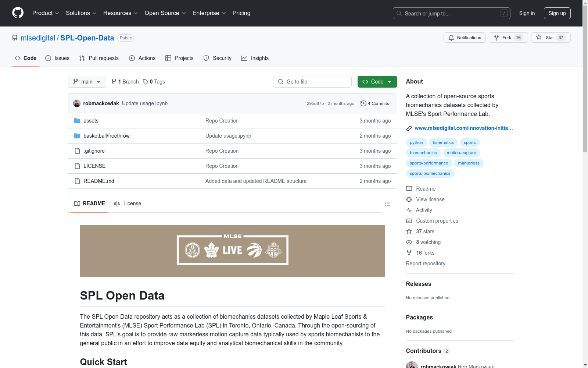Click the repository book icon beside mlsedigital
Screen dimensions: 588x368
tap(15, 38)
